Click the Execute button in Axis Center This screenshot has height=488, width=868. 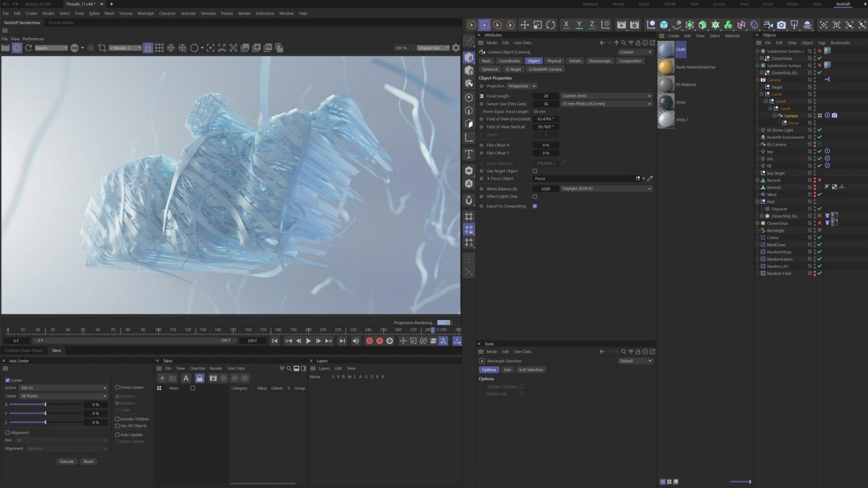coord(67,461)
